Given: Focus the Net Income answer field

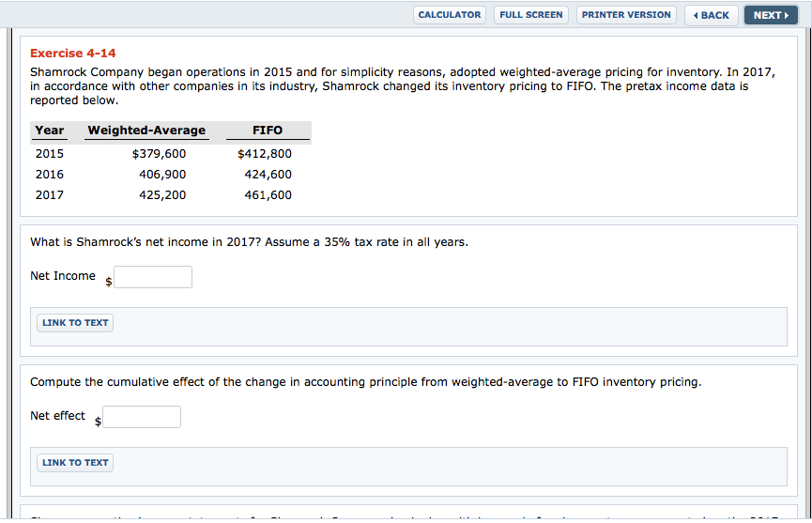Looking at the screenshot, I should click(153, 277).
